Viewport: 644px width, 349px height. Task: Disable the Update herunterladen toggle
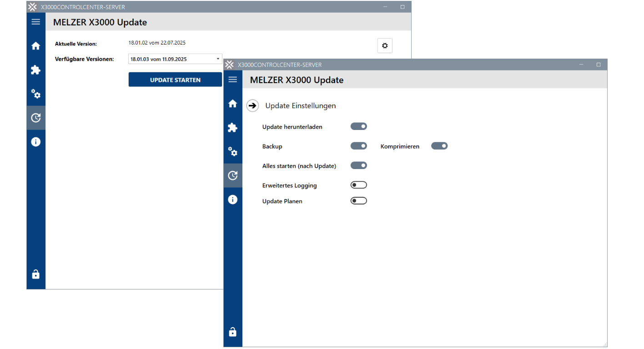tap(358, 126)
